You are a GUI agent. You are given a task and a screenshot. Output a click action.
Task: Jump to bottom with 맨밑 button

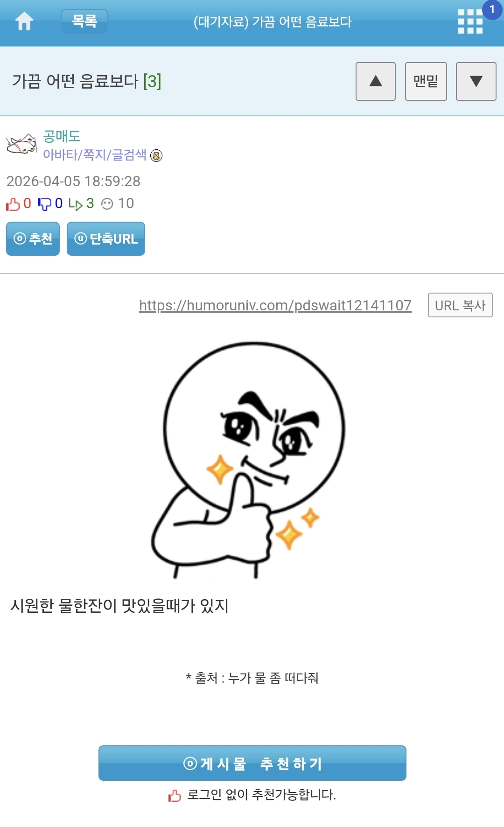click(426, 81)
